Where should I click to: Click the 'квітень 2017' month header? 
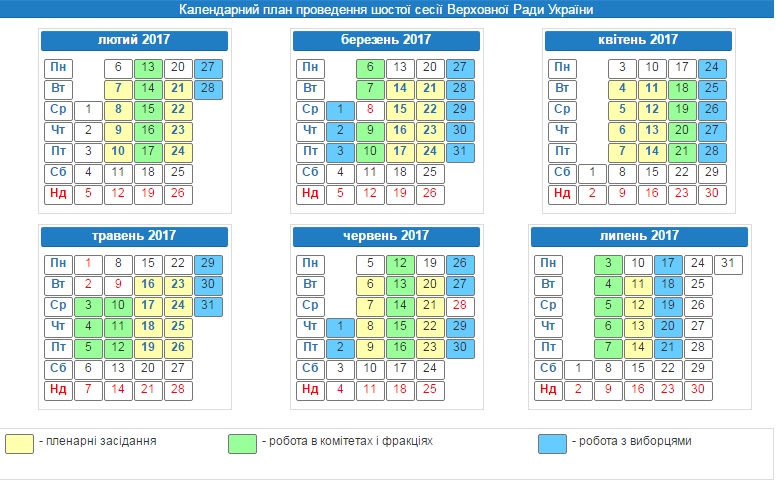click(x=638, y=41)
